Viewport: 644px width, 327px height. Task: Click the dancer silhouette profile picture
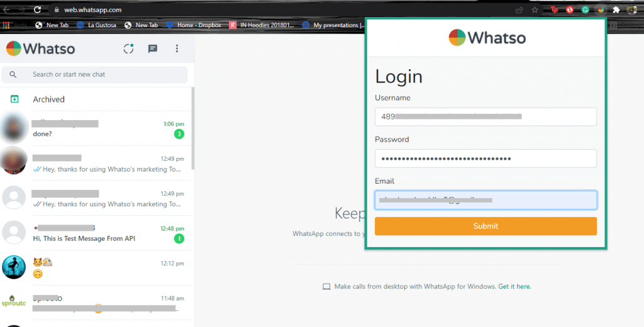(x=14, y=267)
